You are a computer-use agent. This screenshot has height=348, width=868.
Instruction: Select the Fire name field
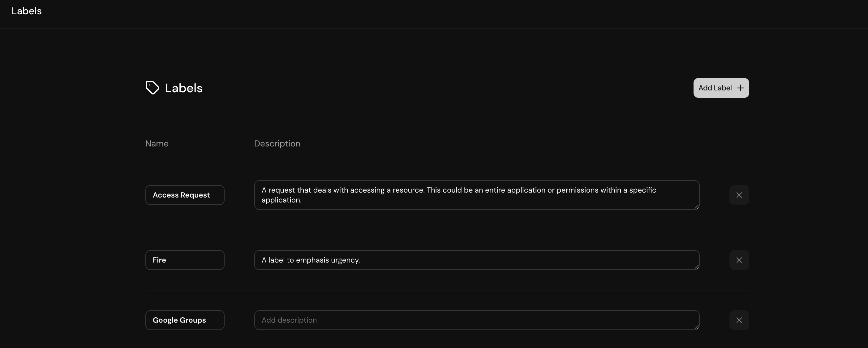(185, 260)
